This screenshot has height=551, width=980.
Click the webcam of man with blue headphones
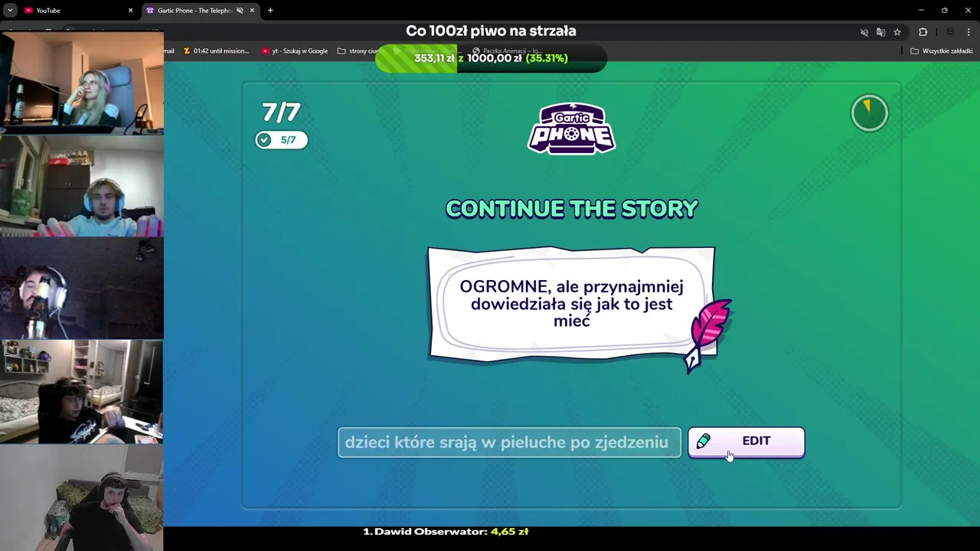coord(82,186)
